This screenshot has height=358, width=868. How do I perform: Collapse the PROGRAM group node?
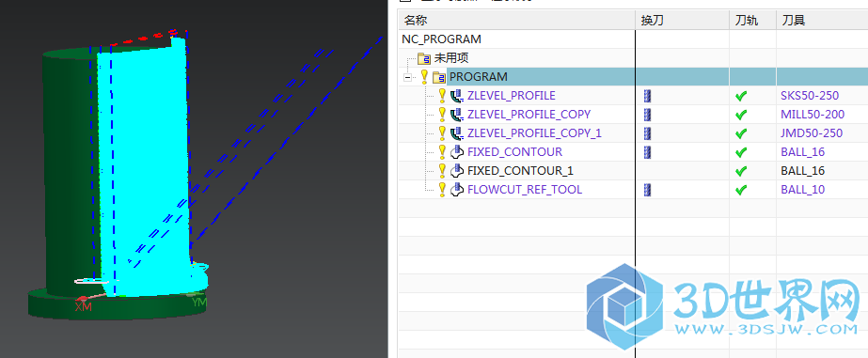408,77
